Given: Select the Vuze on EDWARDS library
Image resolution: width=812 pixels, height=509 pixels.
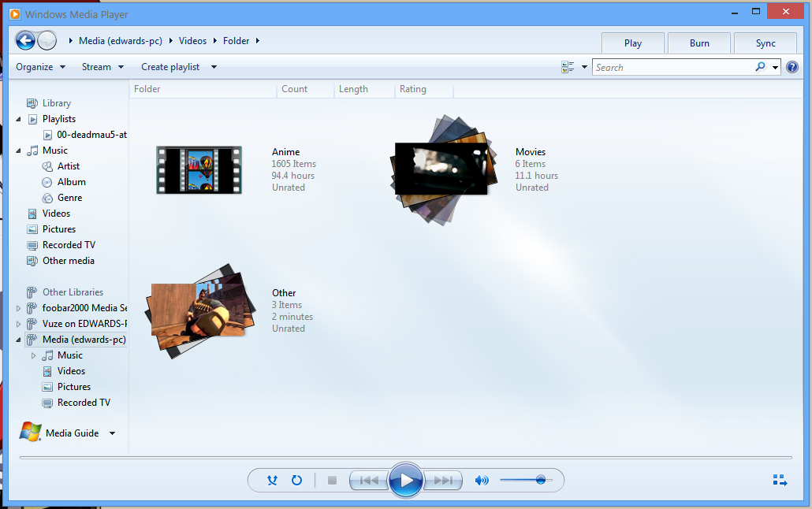Looking at the screenshot, I should click(x=84, y=324).
